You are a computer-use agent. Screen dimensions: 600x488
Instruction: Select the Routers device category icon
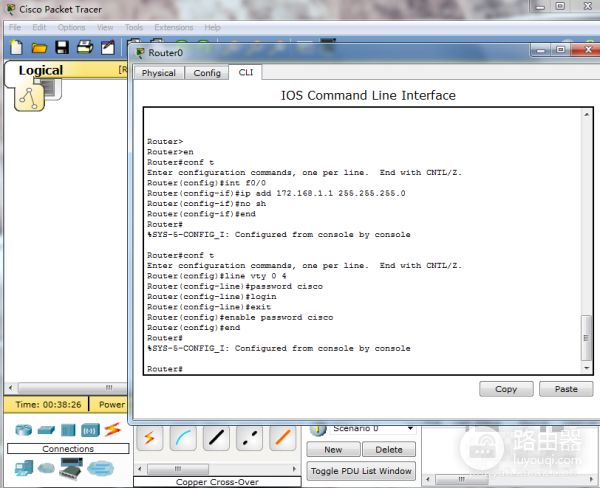tap(24, 430)
